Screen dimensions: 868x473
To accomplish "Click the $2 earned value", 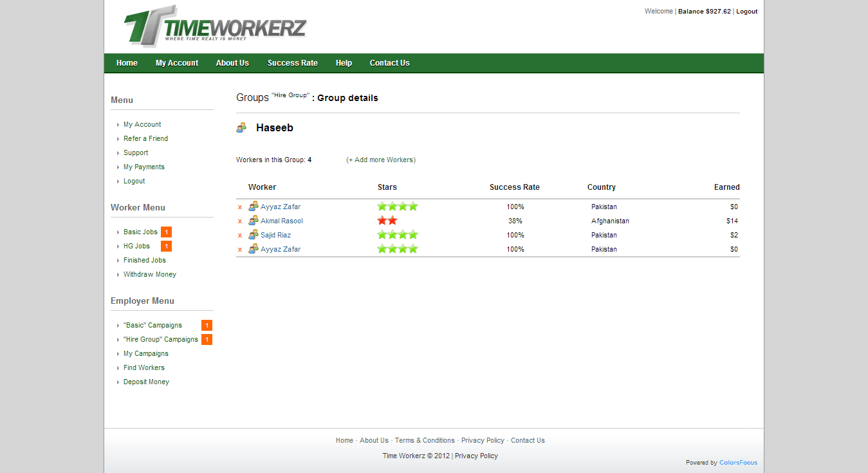I will tap(734, 236).
